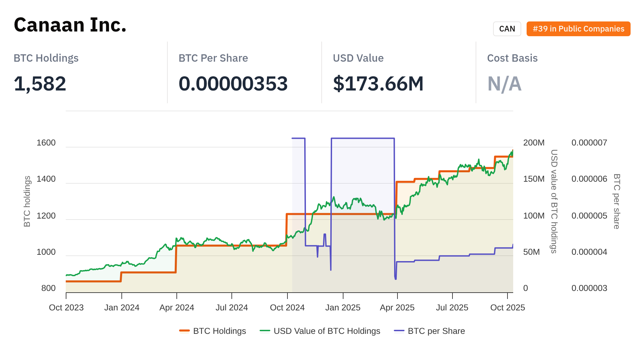Toggle BTC per Share legend series
This screenshot has width=644, height=362.
coord(436,331)
